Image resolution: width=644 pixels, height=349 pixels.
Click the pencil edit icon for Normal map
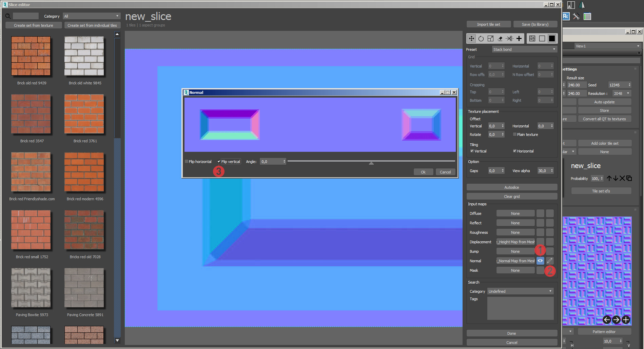(550, 261)
